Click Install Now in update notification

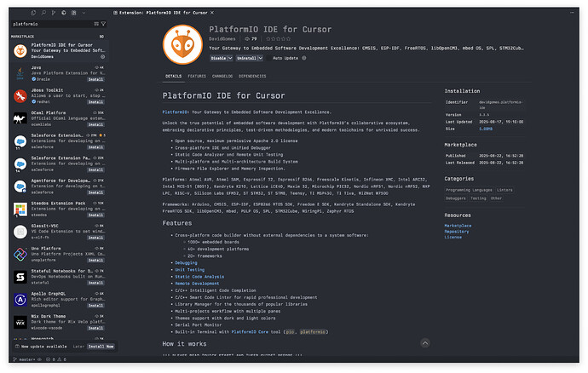101,347
